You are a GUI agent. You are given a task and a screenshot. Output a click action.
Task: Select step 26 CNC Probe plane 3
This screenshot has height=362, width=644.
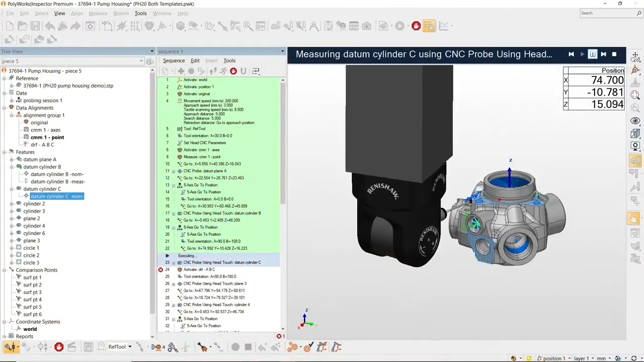(x=214, y=284)
